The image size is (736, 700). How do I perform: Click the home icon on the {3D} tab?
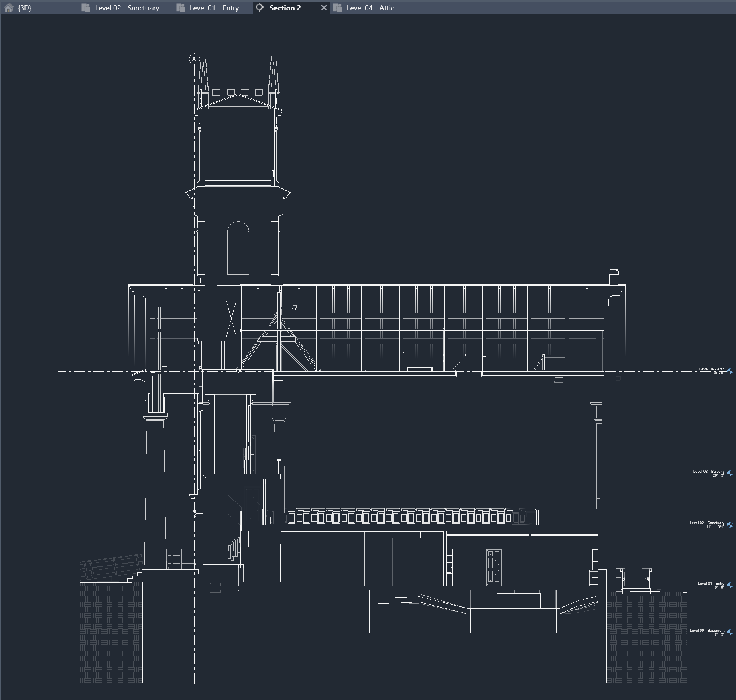[9, 7]
